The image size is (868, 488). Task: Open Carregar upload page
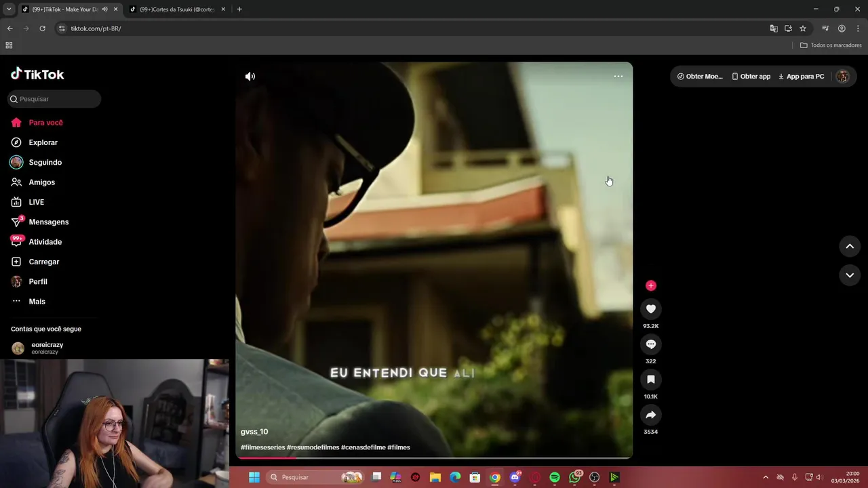(x=43, y=262)
